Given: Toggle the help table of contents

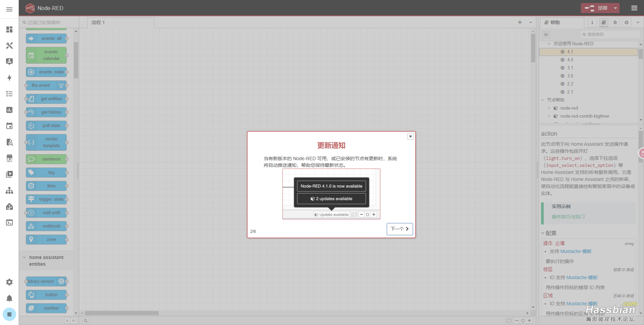Looking at the screenshot, I should click(546, 35).
